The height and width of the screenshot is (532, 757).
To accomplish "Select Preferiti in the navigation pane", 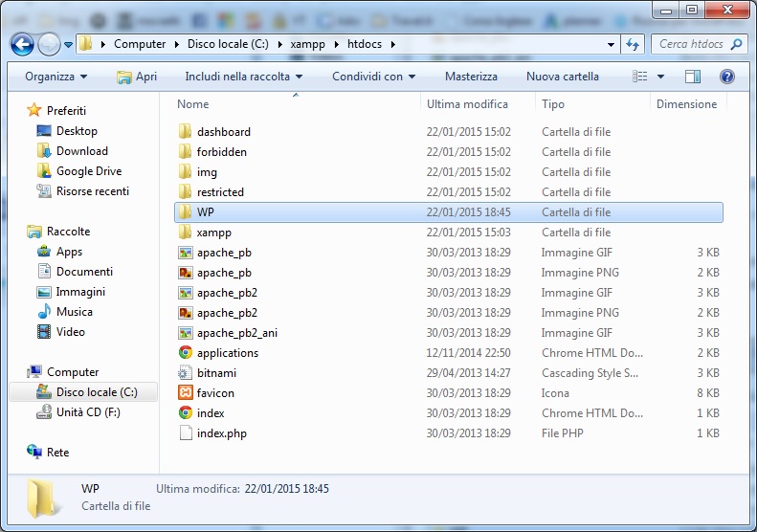I will point(56,111).
